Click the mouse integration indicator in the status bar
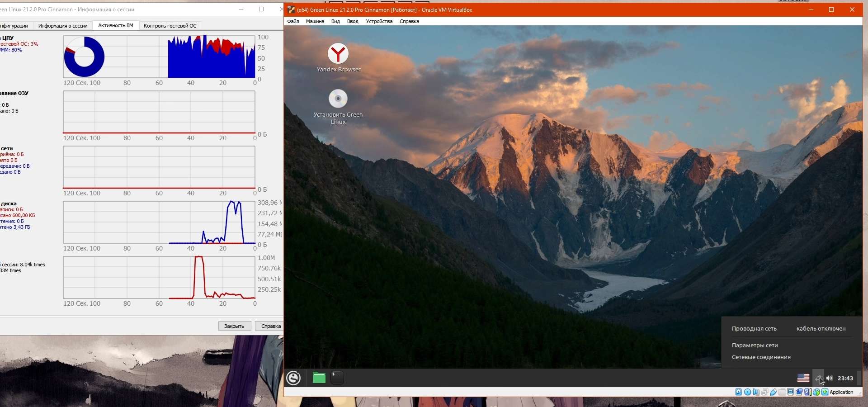Image resolution: width=868 pixels, height=407 pixels. coord(816,392)
